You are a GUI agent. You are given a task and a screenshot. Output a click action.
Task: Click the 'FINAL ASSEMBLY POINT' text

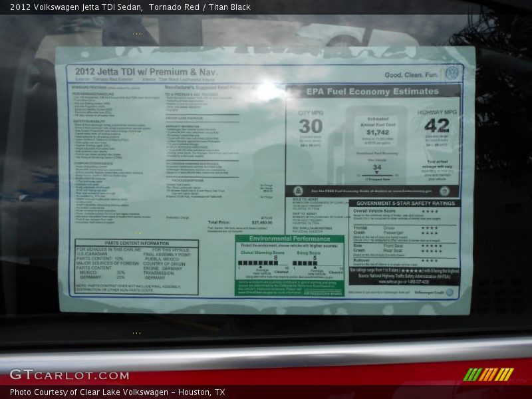tap(167, 255)
